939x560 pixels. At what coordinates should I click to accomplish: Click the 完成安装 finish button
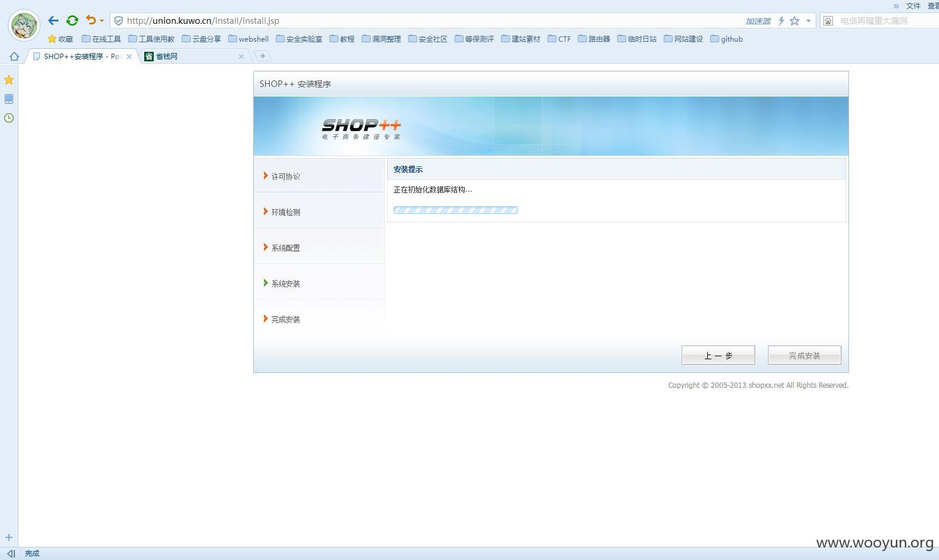coord(804,355)
